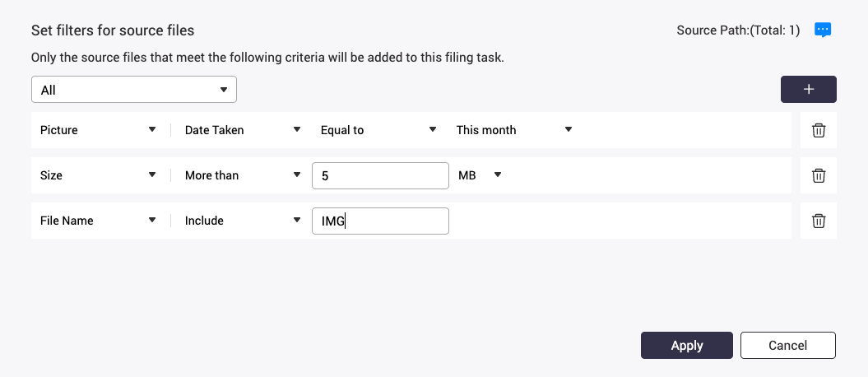Change the MB unit dropdown
This screenshot has width=868, height=377.
(x=479, y=175)
